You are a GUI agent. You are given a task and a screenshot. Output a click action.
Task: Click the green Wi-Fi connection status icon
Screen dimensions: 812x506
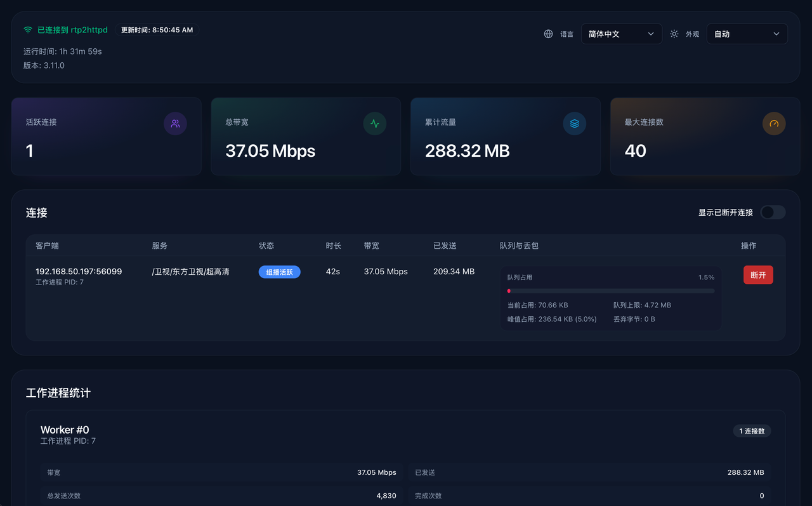(28, 30)
